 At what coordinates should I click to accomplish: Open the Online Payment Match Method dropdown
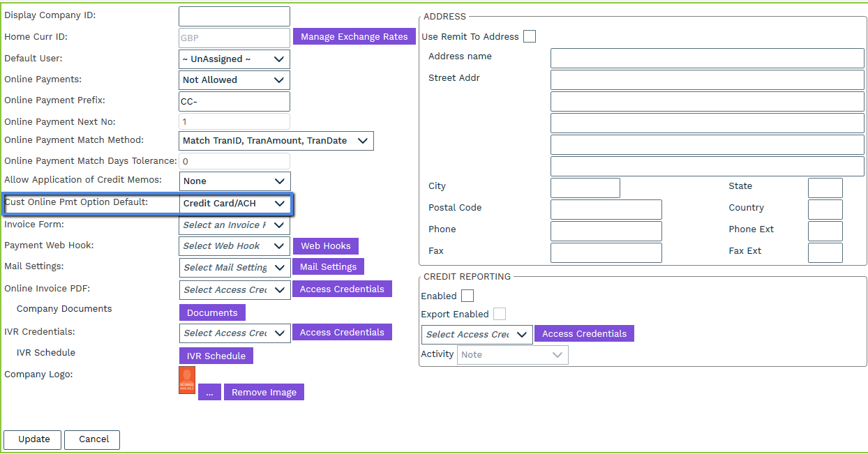click(276, 141)
